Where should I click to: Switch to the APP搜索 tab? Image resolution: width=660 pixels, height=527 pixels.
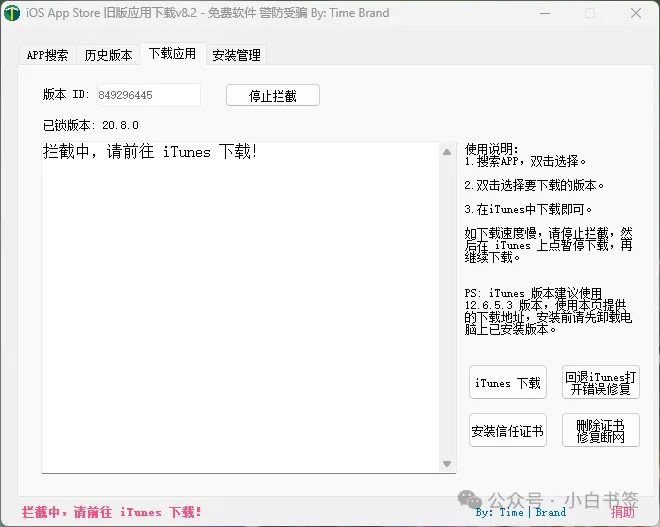coord(48,55)
